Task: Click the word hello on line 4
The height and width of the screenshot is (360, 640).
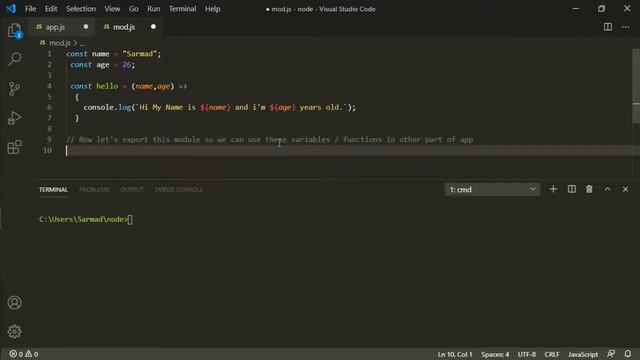Action: [x=107, y=86]
